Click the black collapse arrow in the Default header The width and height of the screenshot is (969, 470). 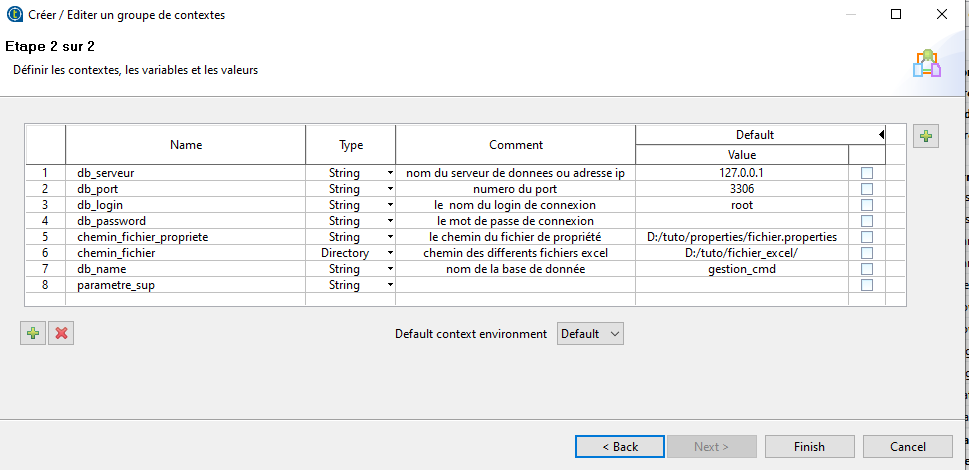click(881, 134)
